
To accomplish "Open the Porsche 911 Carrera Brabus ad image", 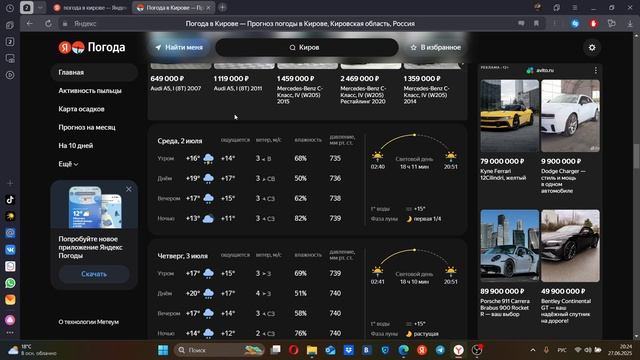I will [509, 246].
